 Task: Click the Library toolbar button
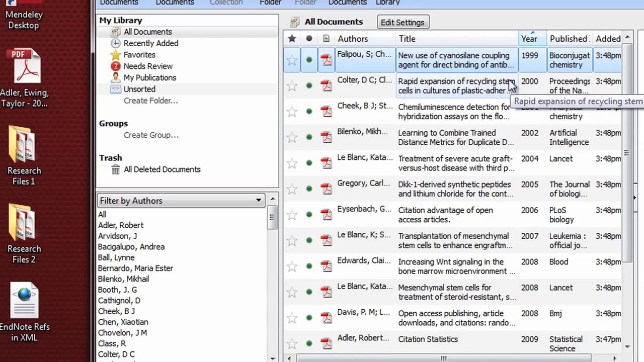[x=388, y=3]
